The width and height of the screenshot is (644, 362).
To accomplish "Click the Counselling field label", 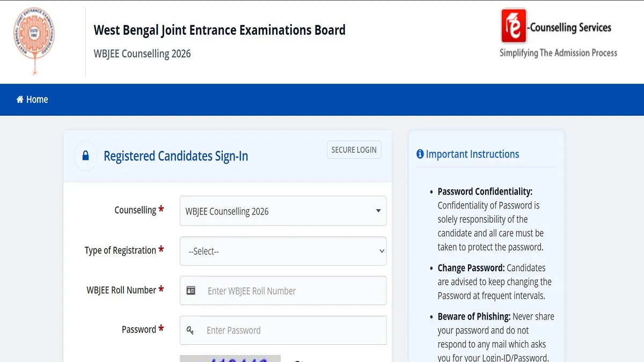I will (135, 210).
